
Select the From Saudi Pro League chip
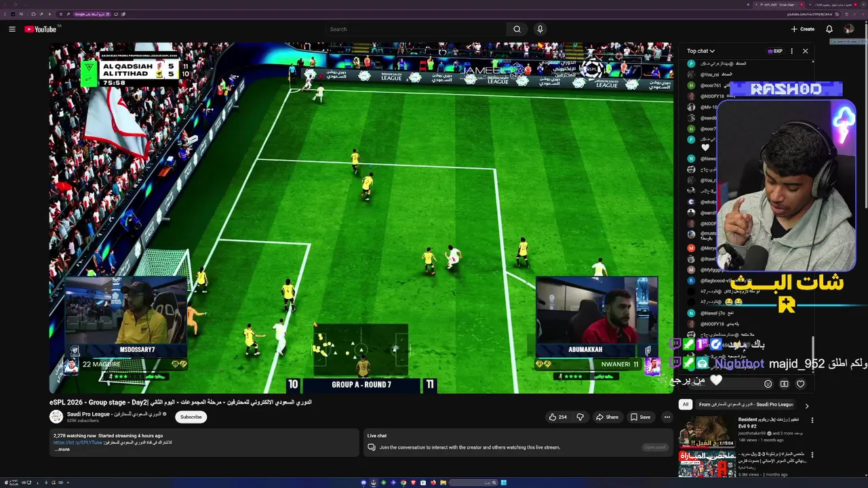coord(746,405)
